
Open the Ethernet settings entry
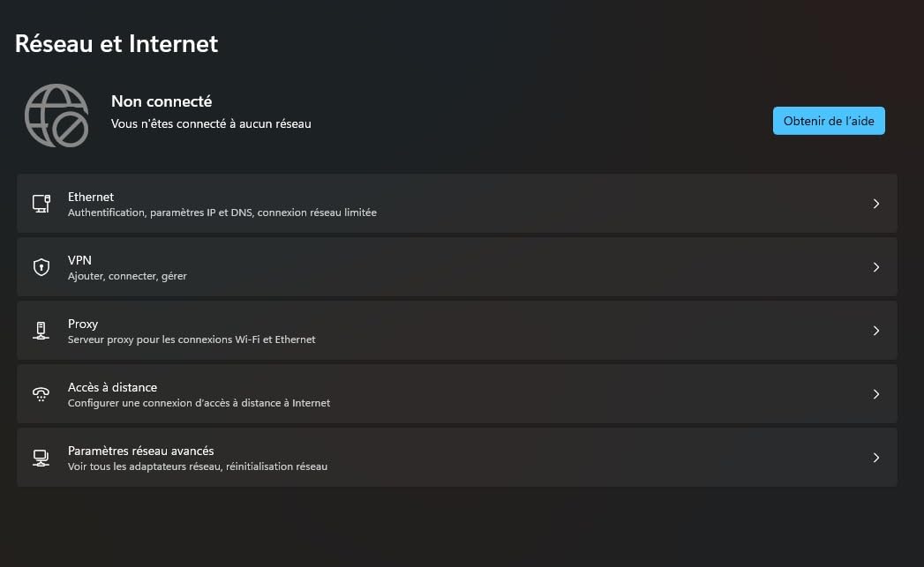tap(91, 197)
